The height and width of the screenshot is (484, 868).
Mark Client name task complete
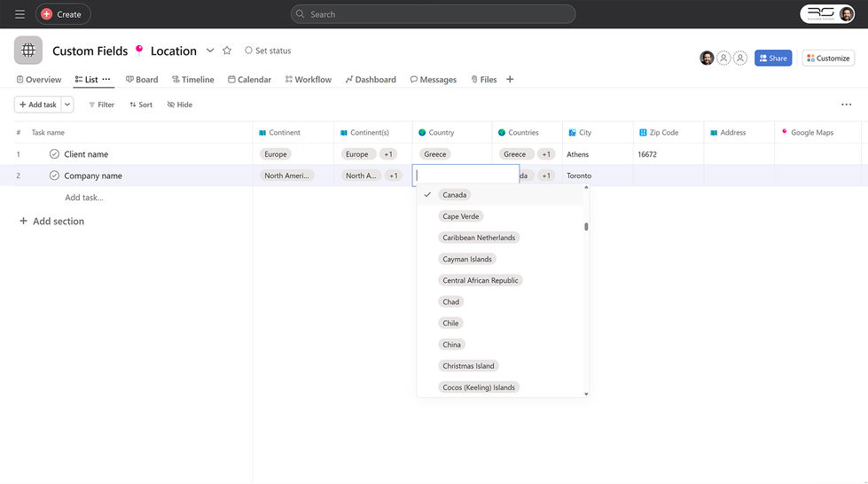[54, 154]
